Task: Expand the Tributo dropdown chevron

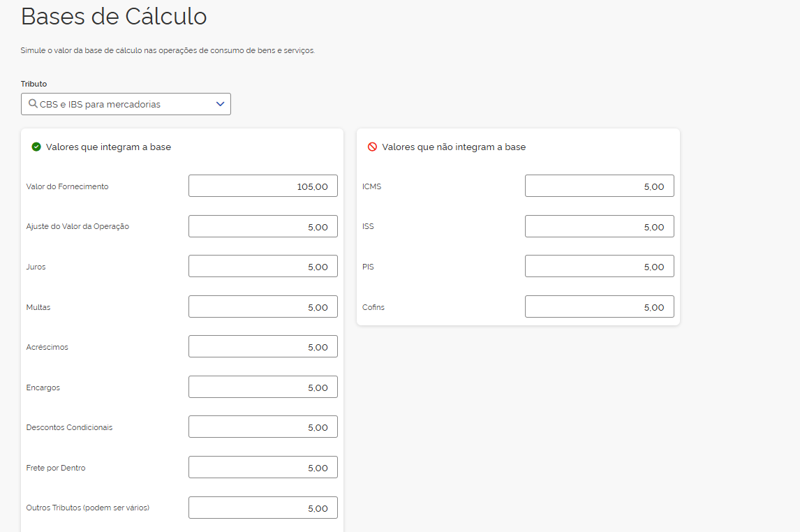Action: tap(220, 104)
